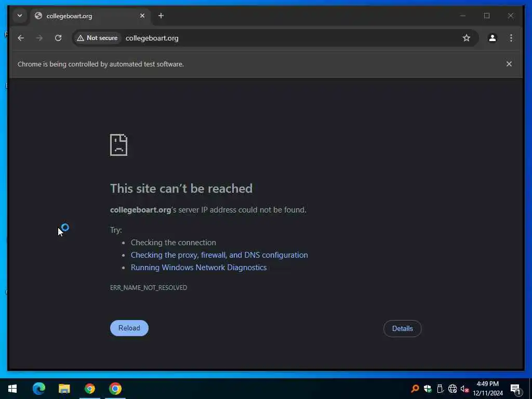Minimize the Chrome window
The height and width of the screenshot is (399, 532).
[x=463, y=16]
